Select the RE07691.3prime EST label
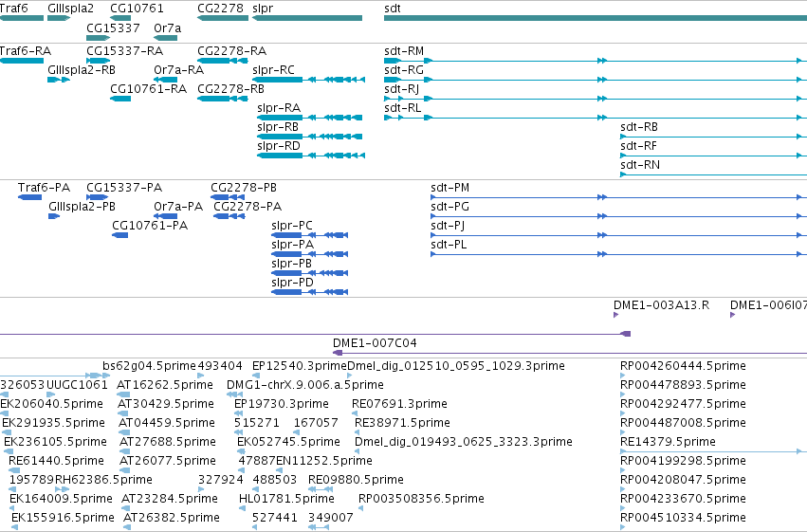 tap(399, 404)
